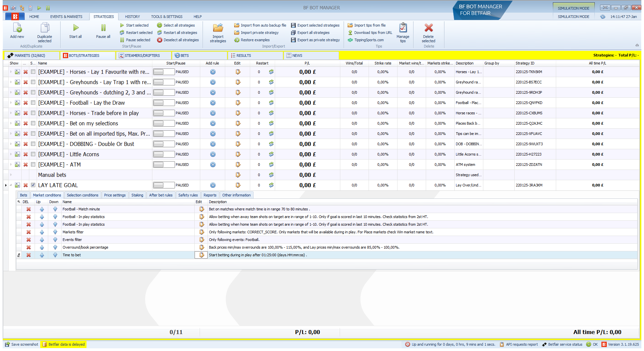Screen dimensions: 644x351
Task: Click the Add new strategy icon
Action: 17,28
